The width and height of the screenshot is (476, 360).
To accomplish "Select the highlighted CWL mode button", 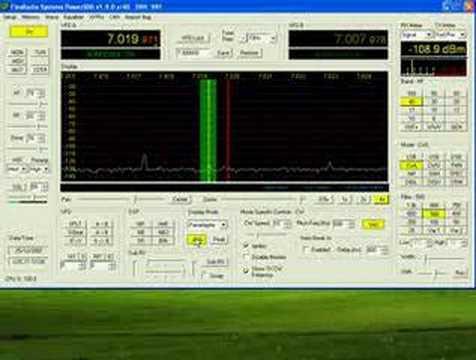I will (x=411, y=165).
